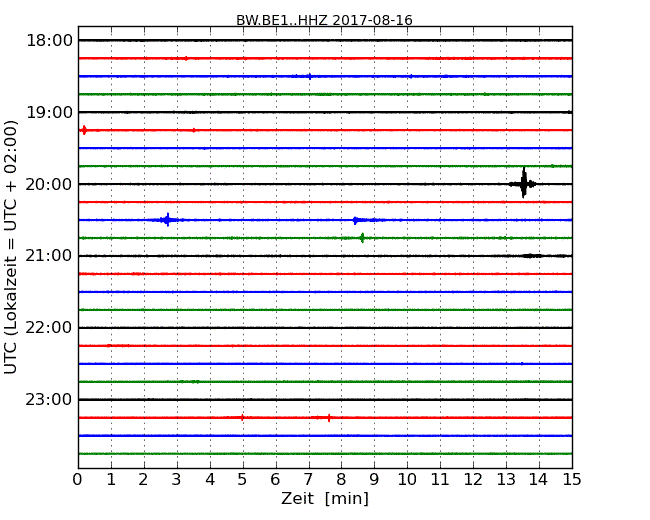The width and height of the screenshot is (650, 520).
Task: Click the UTC Lokalzeit y-axis label
Action: click(x=11, y=247)
